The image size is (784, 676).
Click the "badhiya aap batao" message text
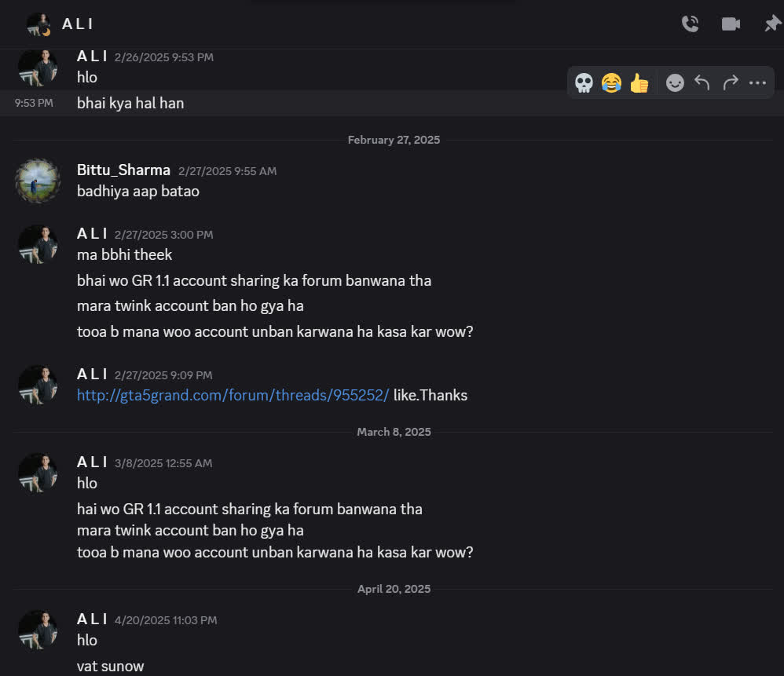pos(138,191)
